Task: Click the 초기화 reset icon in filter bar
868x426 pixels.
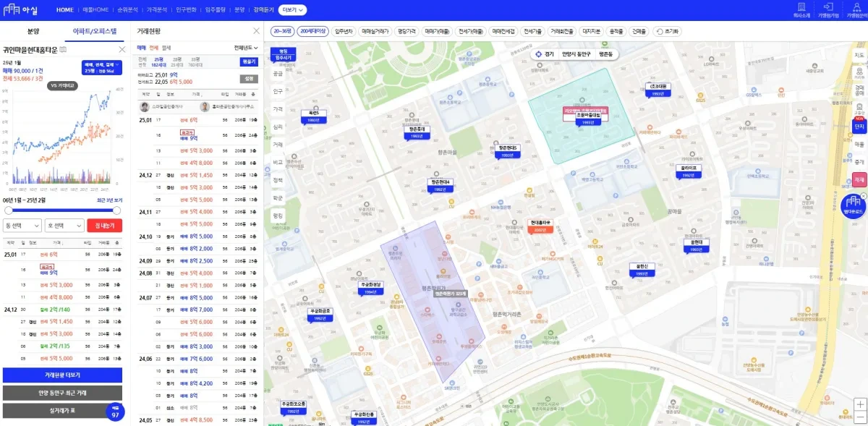Action: point(659,32)
